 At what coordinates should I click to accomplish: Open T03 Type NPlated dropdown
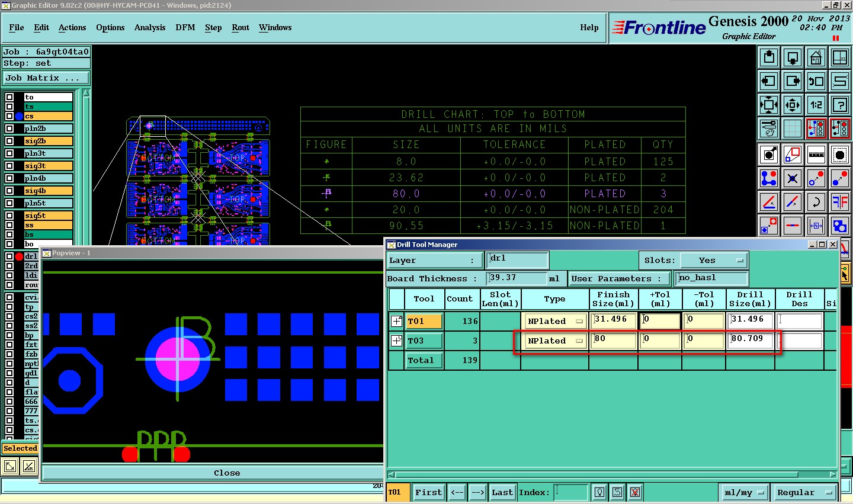click(x=555, y=341)
